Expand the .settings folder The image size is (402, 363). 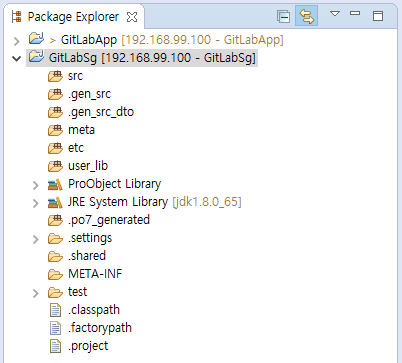point(36,239)
